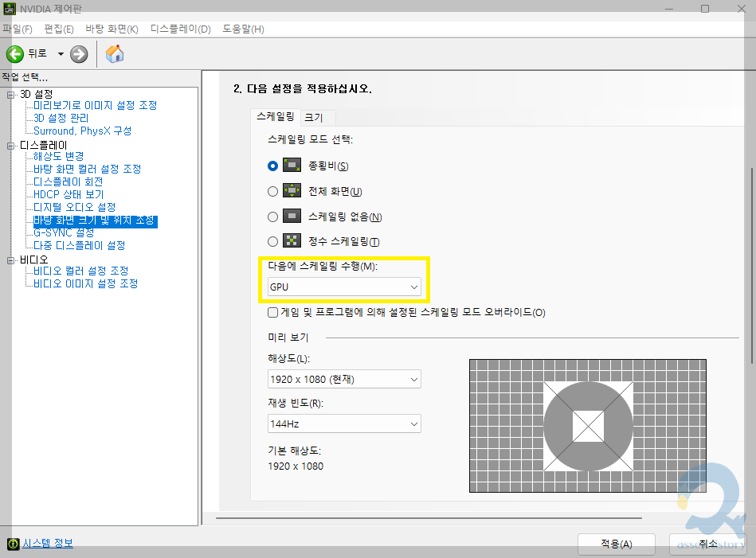Open the 디스플레이(D) menu

[180, 29]
